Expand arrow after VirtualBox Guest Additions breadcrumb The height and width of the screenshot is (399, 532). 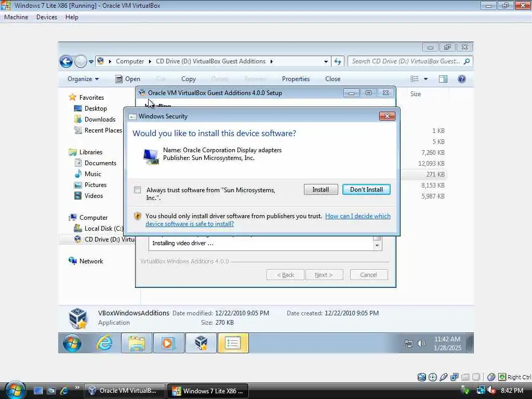271,61
